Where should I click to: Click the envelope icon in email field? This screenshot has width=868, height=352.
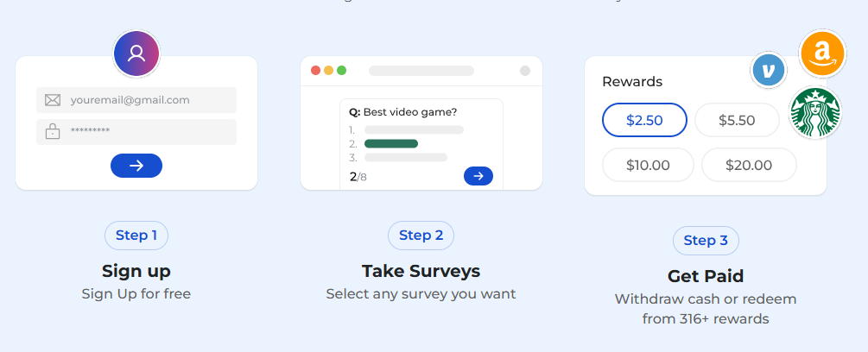[53, 100]
